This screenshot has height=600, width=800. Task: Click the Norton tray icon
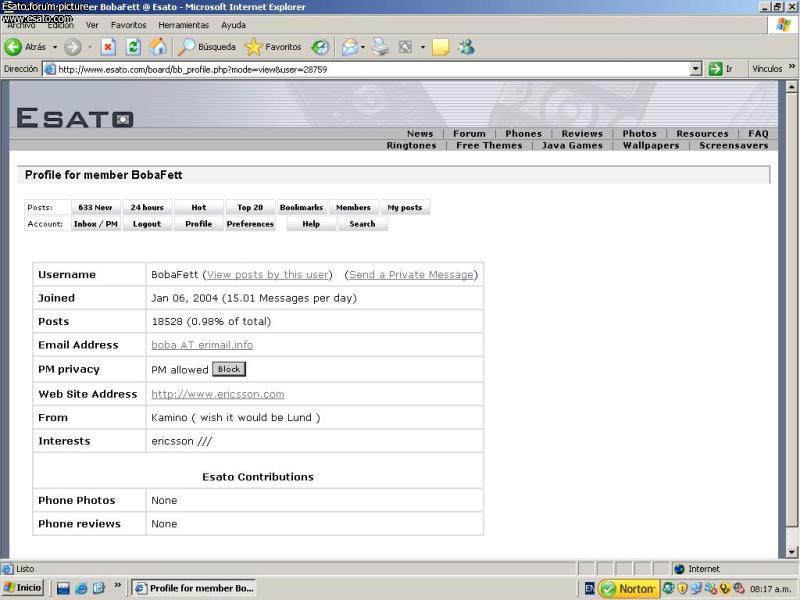pyautogui.click(x=629, y=589)
